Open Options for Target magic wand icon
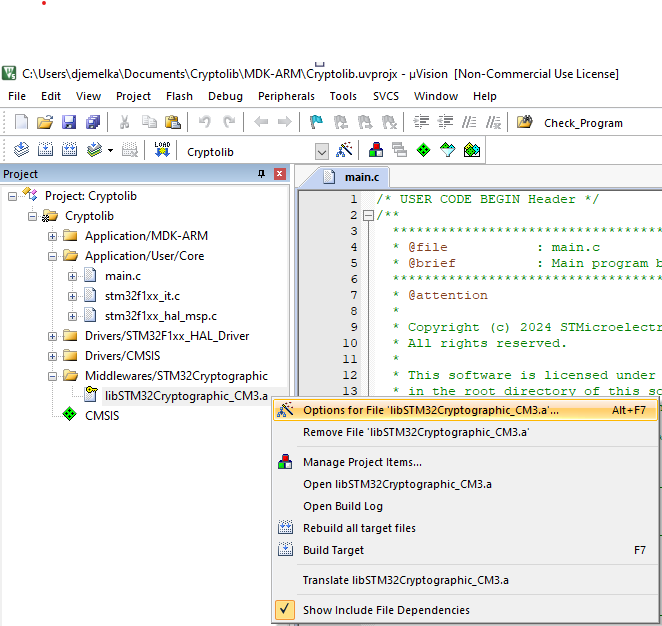Screen dimensions: 662x626 click(x=344, y=149)
